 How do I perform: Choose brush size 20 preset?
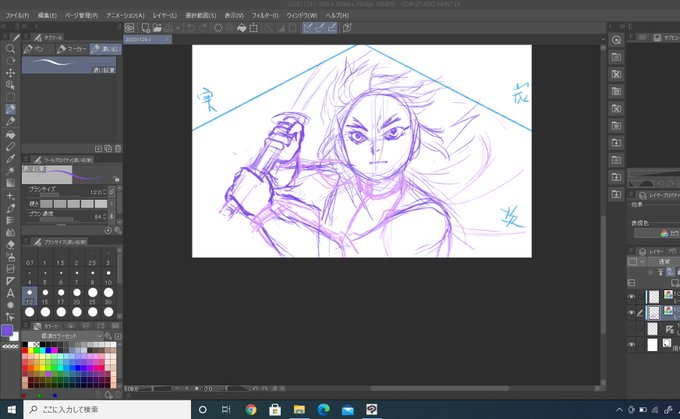[x=77, y=296]
